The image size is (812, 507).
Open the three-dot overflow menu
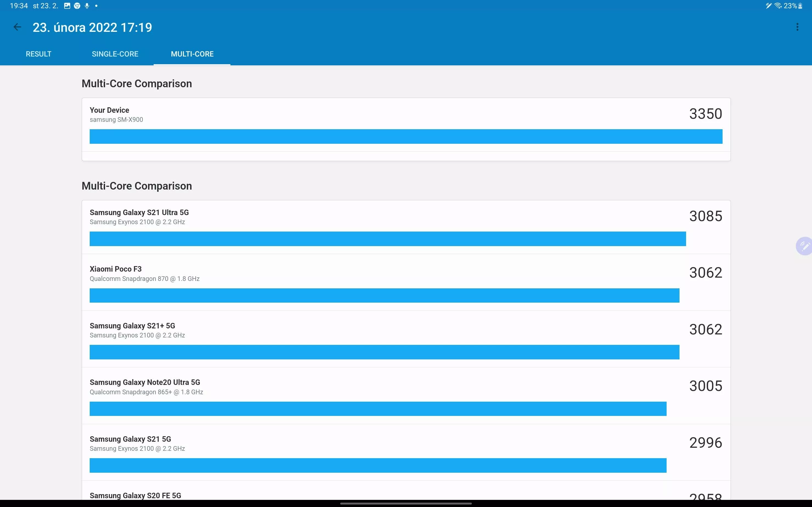(797, 27)
